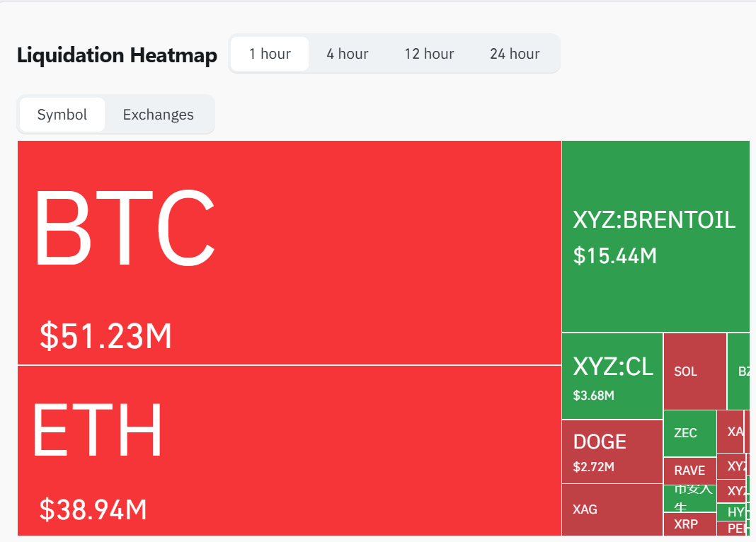This screenshot has width=756, height=542.
Task: Click the XYZ:CL heatmap block
Action: pos(610,375)
